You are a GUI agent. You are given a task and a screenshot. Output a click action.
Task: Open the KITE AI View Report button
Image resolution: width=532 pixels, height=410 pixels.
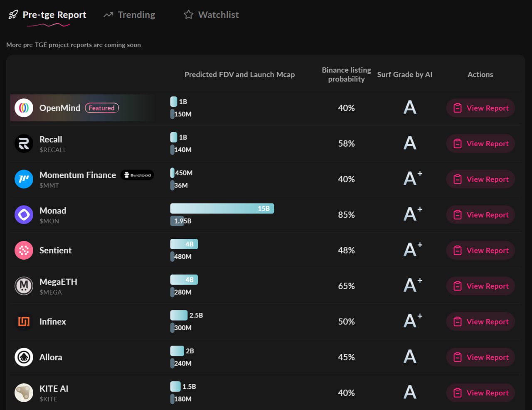click(480, 393)
